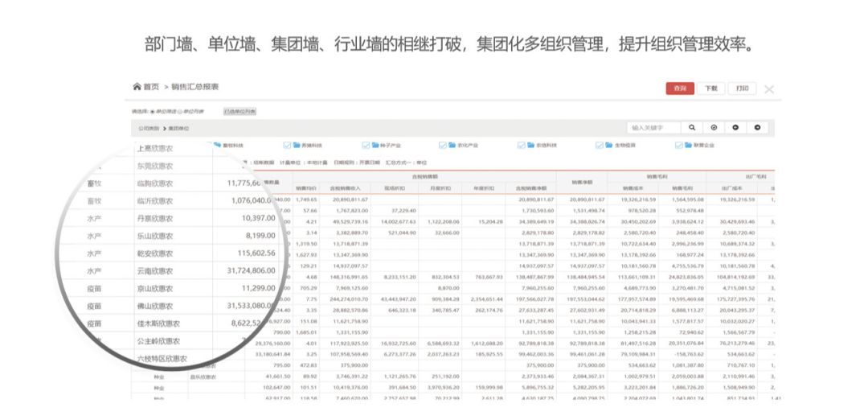Image resolution: width=868 pixels, height=420 pixels.
Task: Close the report with the X icon
Action: point(769,89)
